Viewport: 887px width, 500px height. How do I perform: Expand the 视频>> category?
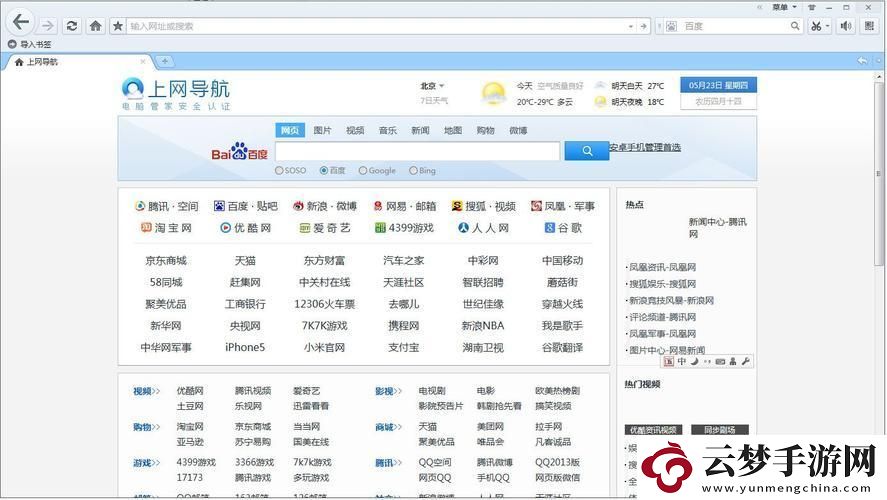click(147, 391)
